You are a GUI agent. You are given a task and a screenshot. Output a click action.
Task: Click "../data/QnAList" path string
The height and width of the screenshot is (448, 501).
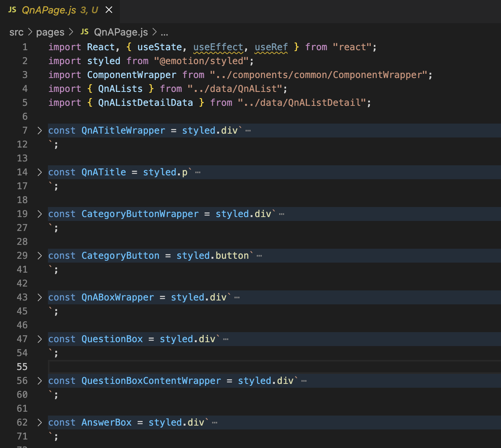(x=235, y=89)
